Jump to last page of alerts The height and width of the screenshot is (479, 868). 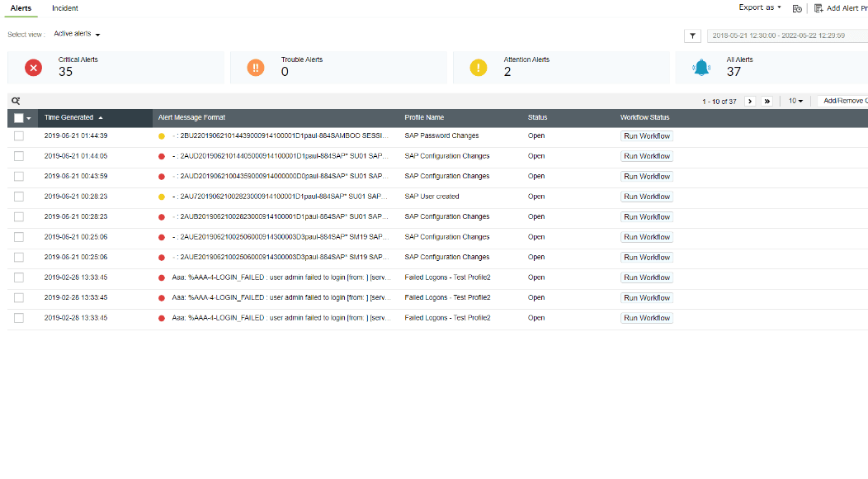(767, 101)
